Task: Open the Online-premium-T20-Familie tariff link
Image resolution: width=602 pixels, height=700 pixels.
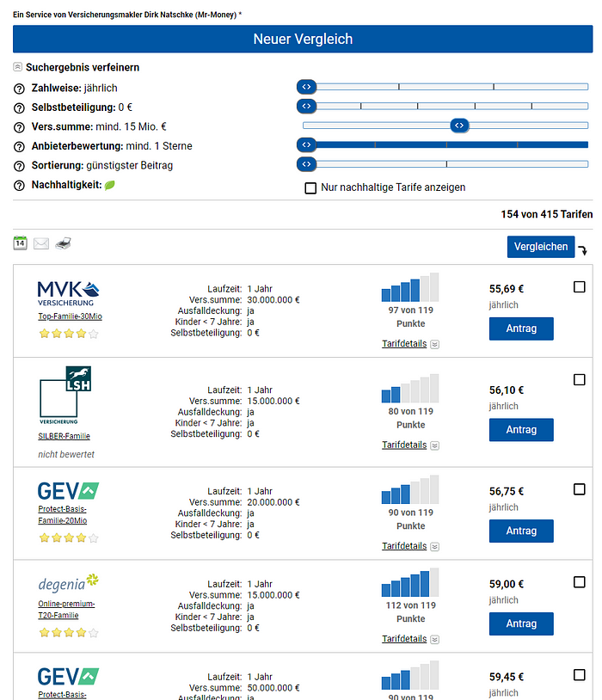Action: click(66, 610)
